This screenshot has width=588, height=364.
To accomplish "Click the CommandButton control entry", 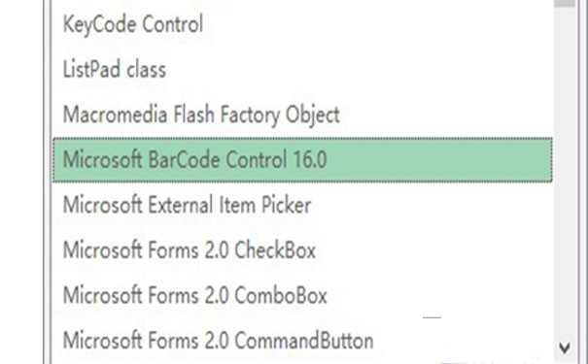I will tap(302, 341).
